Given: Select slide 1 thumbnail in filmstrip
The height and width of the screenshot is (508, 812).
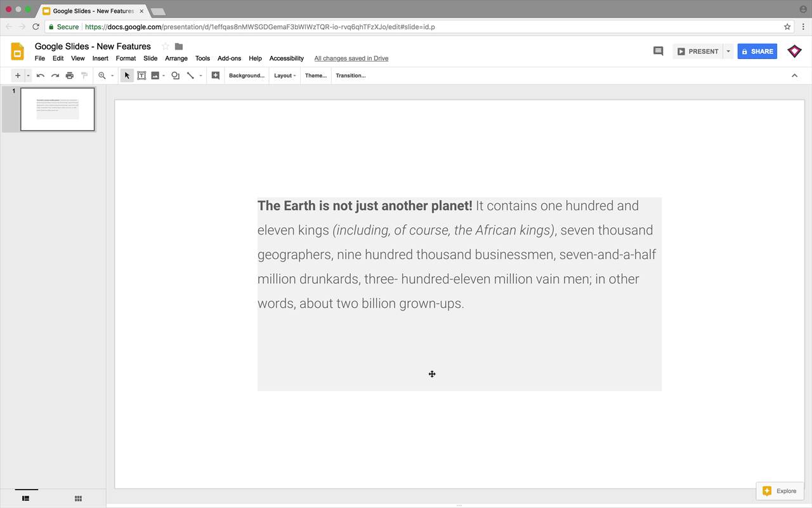Looking at the screenshot, I should [58, 109].
